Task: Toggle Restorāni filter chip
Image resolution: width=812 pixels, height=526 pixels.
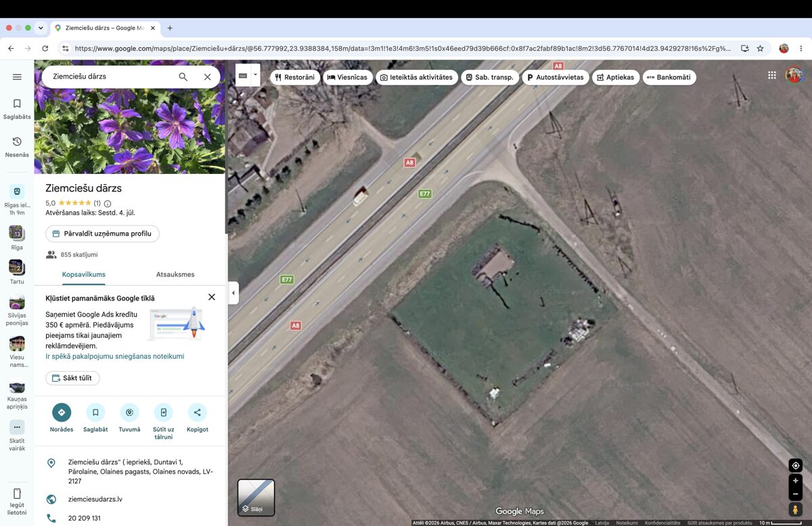Action: [x=295, y=77]
